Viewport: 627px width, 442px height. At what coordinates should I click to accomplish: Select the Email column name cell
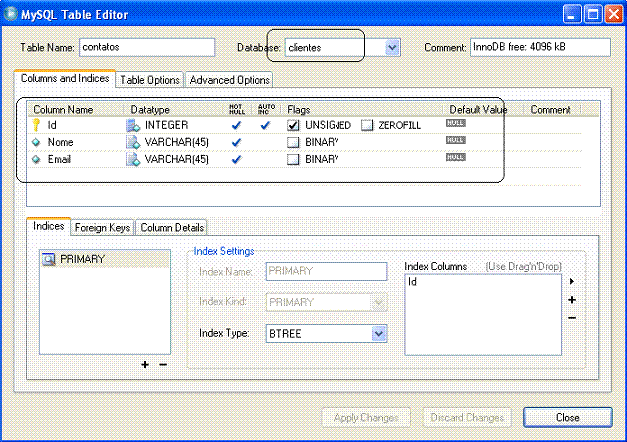(x=59, y=159)
